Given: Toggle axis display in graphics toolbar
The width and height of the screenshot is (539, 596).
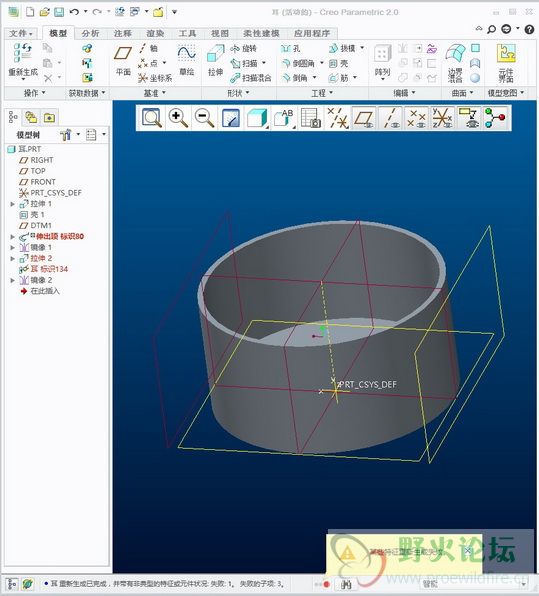Looking at the screenshot, I should click(390, 118).
